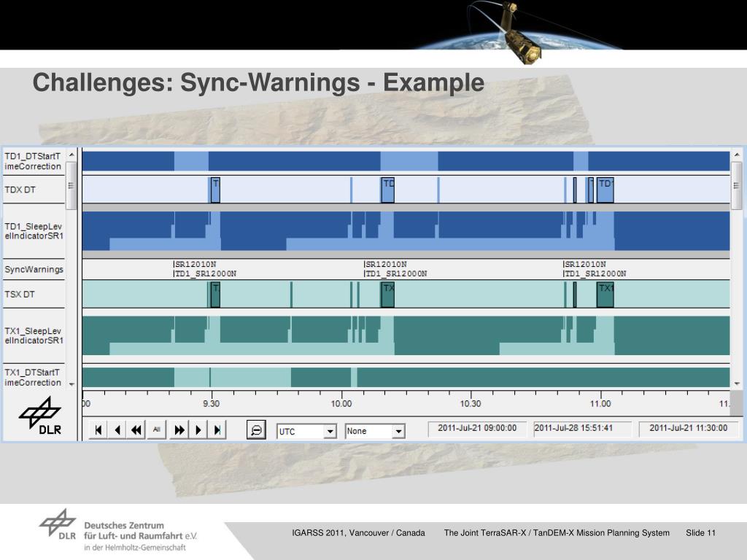Click the DLR logo beside the toolbar
The image size is (747, 560).
41,416
